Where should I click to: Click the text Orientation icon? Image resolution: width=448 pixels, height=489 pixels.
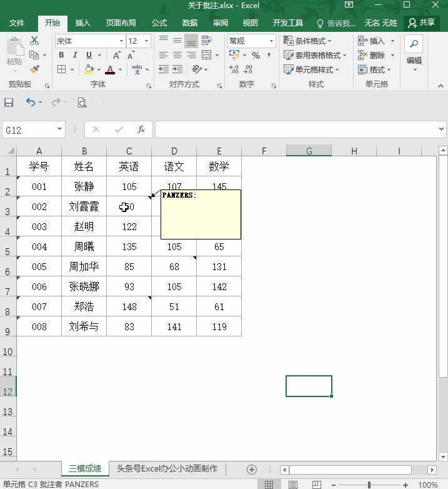pos(197,69)
